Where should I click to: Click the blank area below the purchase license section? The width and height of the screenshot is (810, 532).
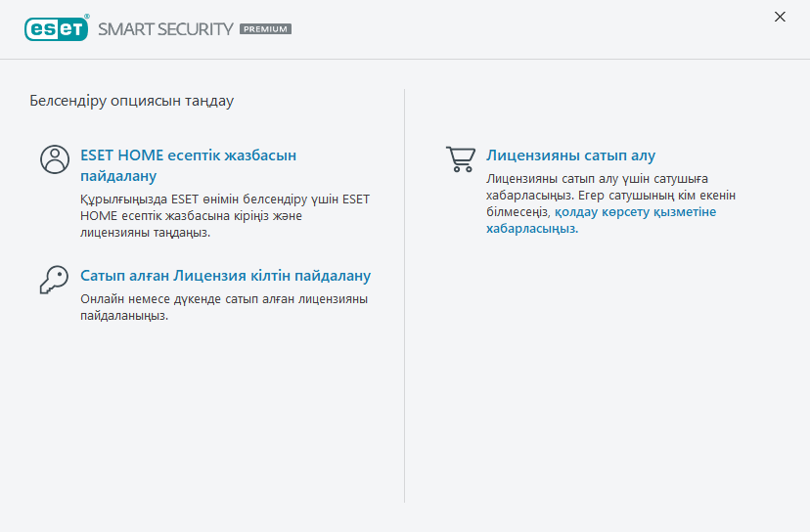tap(607, 372)
